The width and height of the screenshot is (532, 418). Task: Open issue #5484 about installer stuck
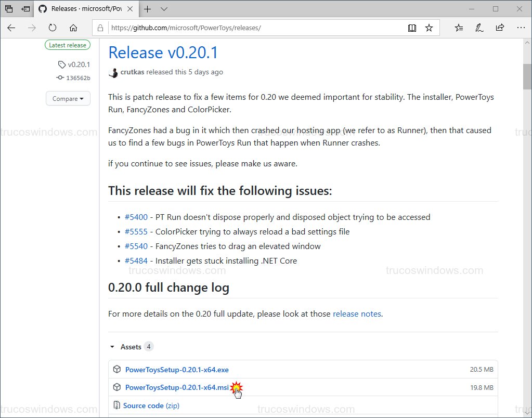coord(136,260)
